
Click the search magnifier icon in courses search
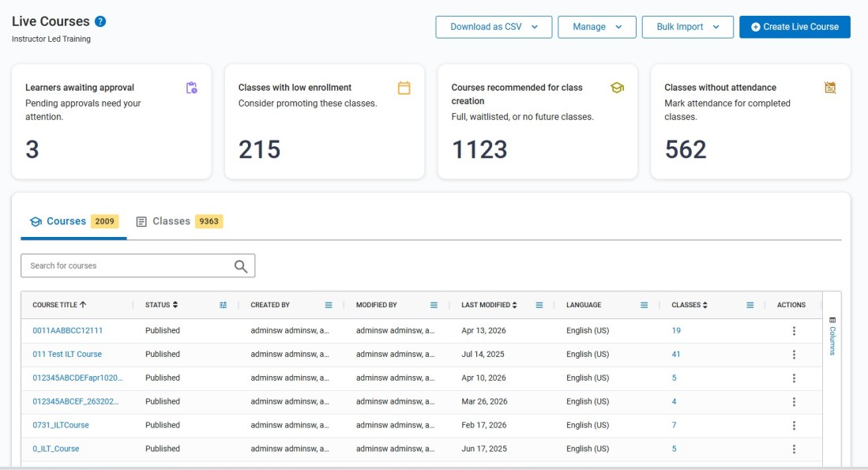[241, 266]
